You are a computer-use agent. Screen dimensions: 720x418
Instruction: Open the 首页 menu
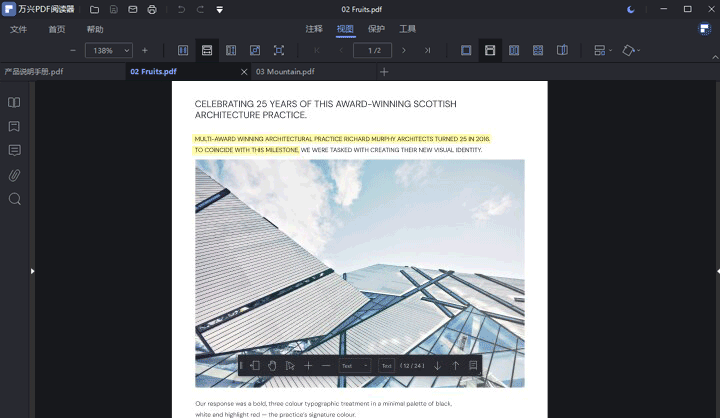57,29
